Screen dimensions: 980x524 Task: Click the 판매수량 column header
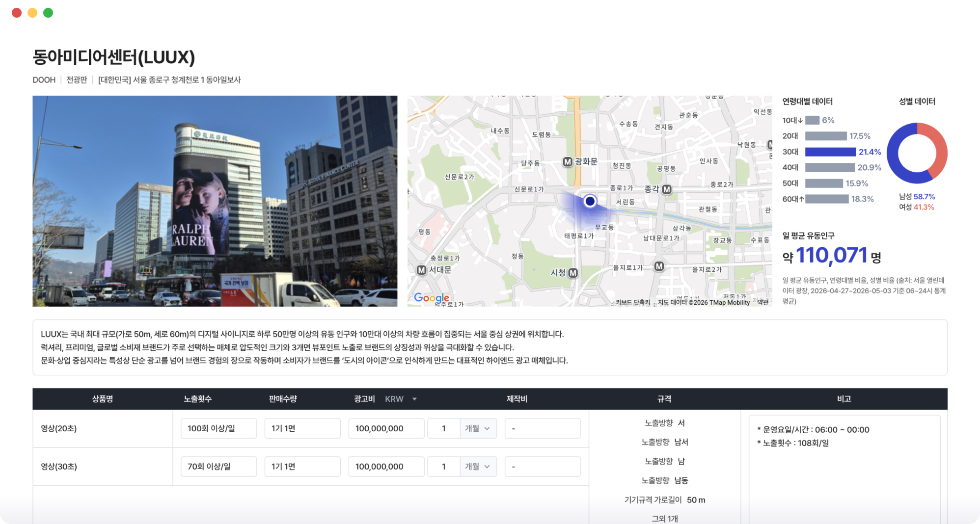tap(283, 399)
